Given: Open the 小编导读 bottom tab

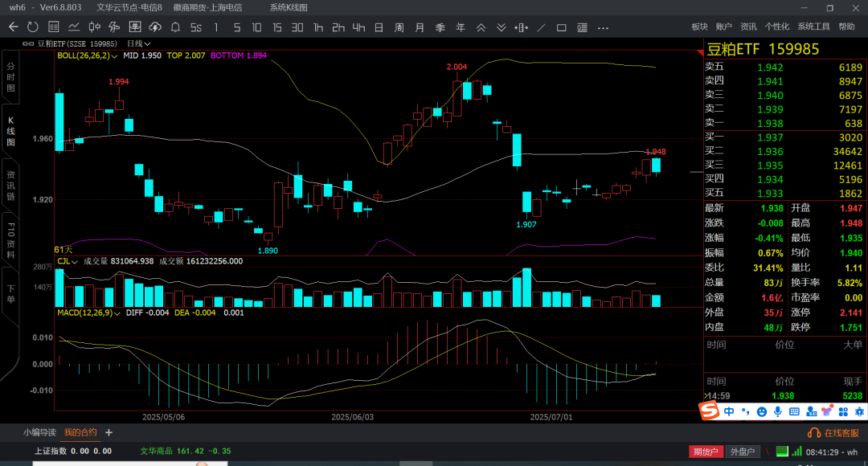Looking at the screenshot, I should (39, 432).
